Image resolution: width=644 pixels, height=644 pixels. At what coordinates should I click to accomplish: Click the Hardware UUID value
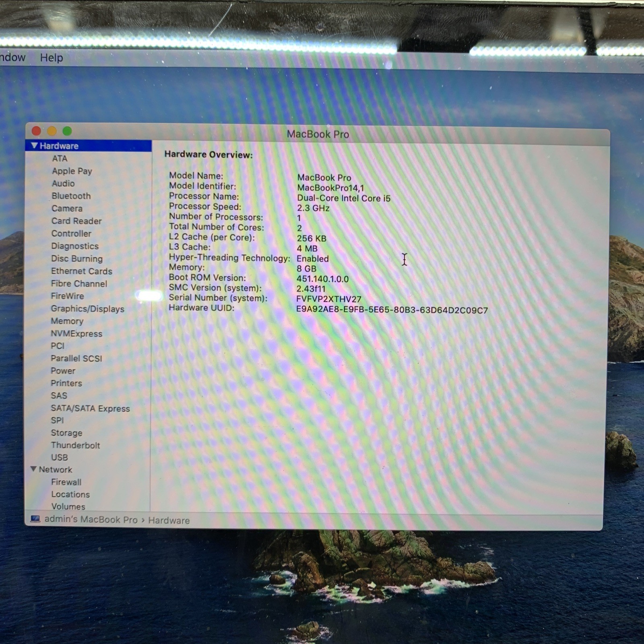point(392,310)
